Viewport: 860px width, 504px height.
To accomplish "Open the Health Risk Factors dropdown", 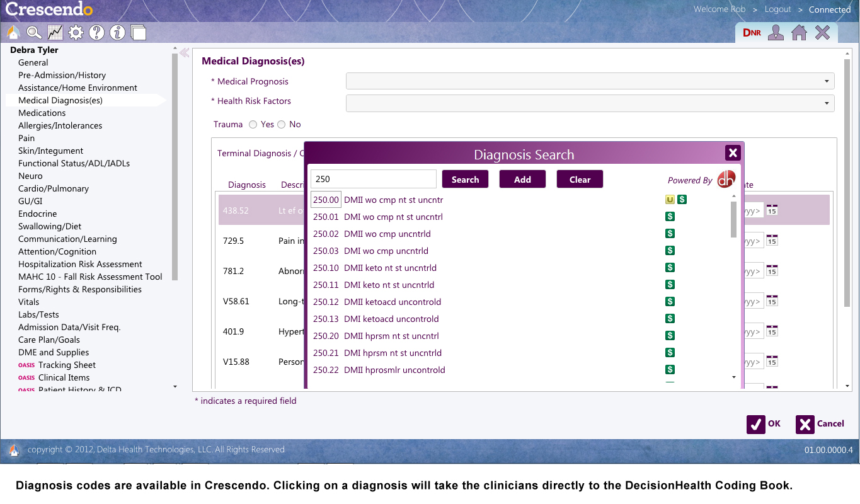I will coord(590,103).
